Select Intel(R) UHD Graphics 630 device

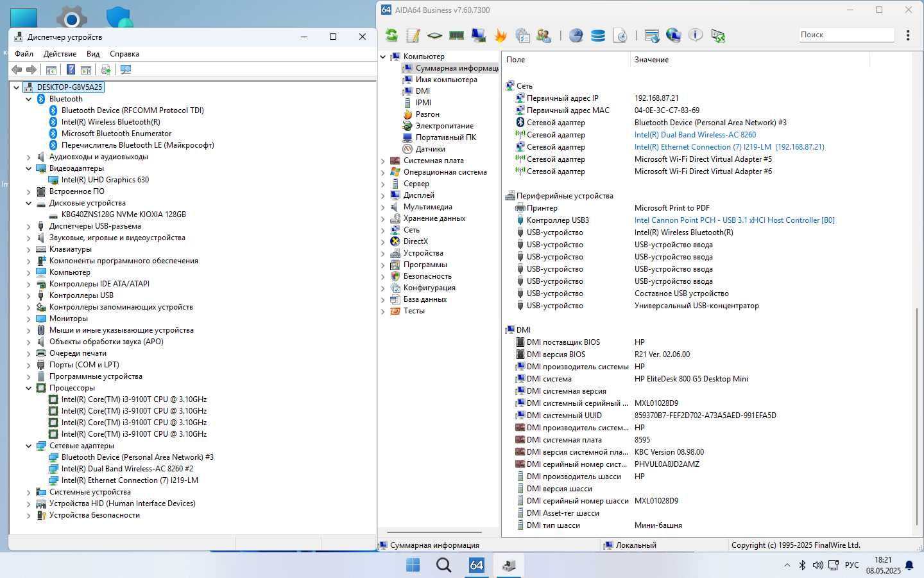coord(105,180)
